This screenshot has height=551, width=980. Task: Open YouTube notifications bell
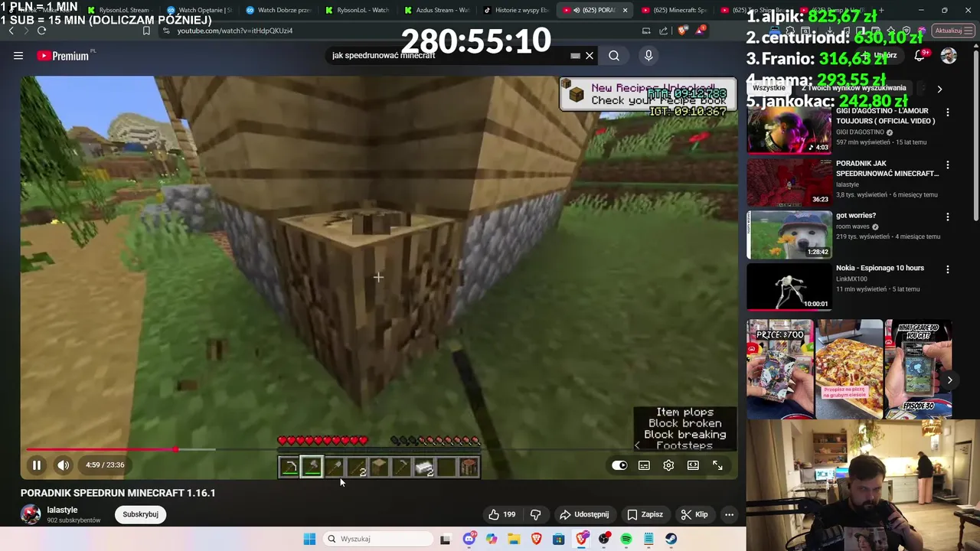click(x=920, y=56)
